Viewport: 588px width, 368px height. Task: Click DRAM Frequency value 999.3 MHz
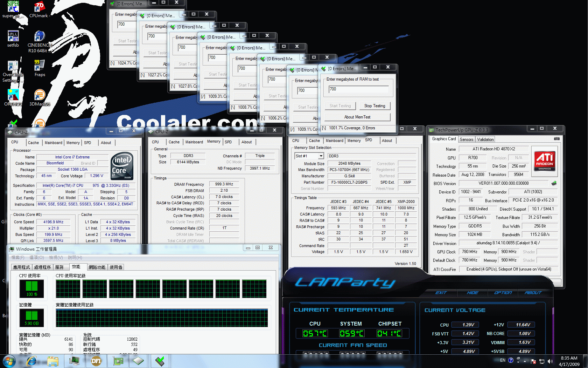pyautogui.click(x=224, y=184)
